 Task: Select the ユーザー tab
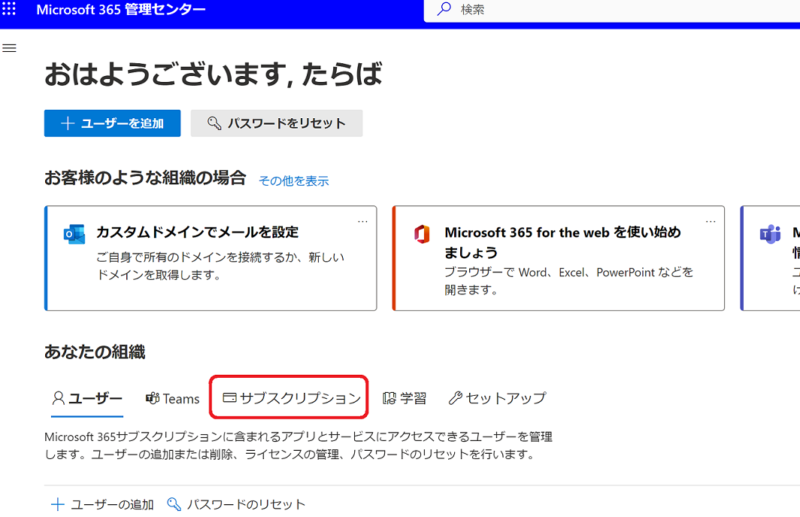tap(87, 398)
